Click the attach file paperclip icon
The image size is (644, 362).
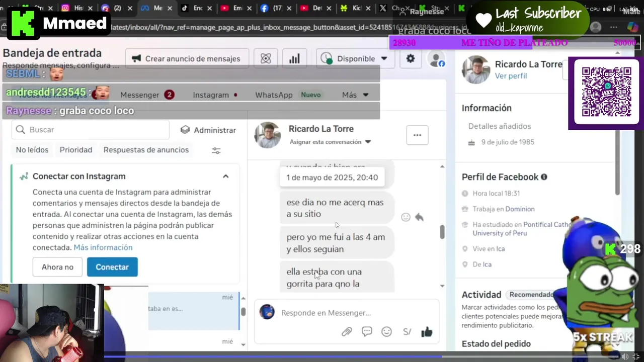[x=347, y=332]
